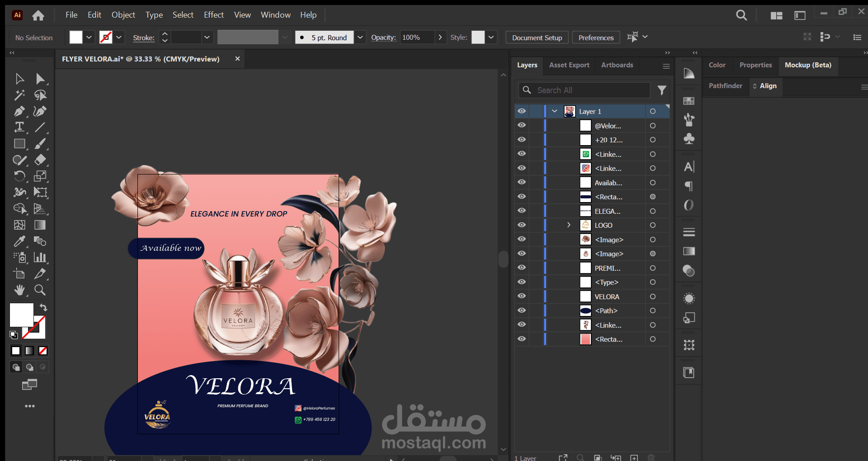The width and height of the screenshot is (868, 461).
Task: Expand the LOGO group in Layers
Action: click(x=569, y=225)
